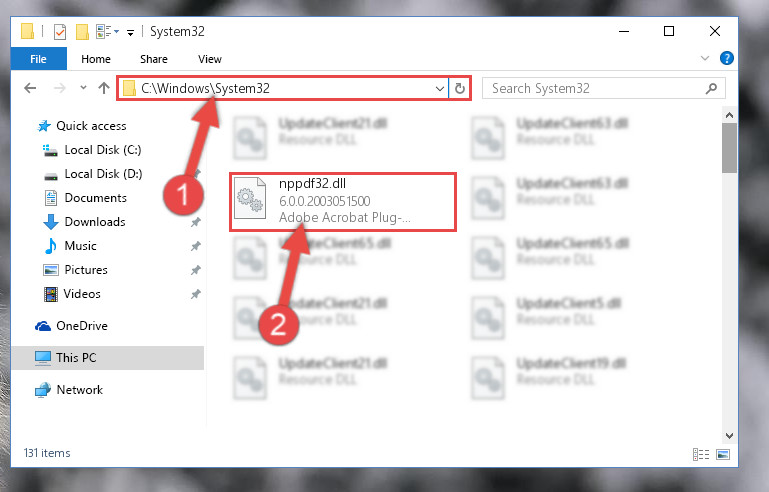Select the nppdf32.dll file

tap(343, 202)
